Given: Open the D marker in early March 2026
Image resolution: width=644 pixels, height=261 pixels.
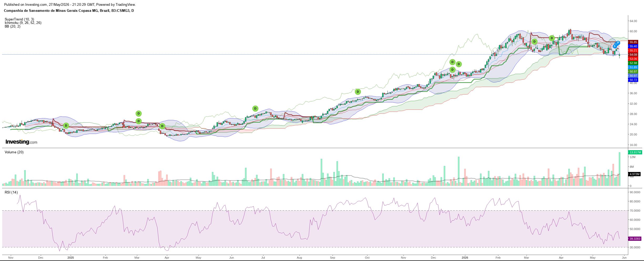Looking at the screenshot, I should tap(534, 41).
